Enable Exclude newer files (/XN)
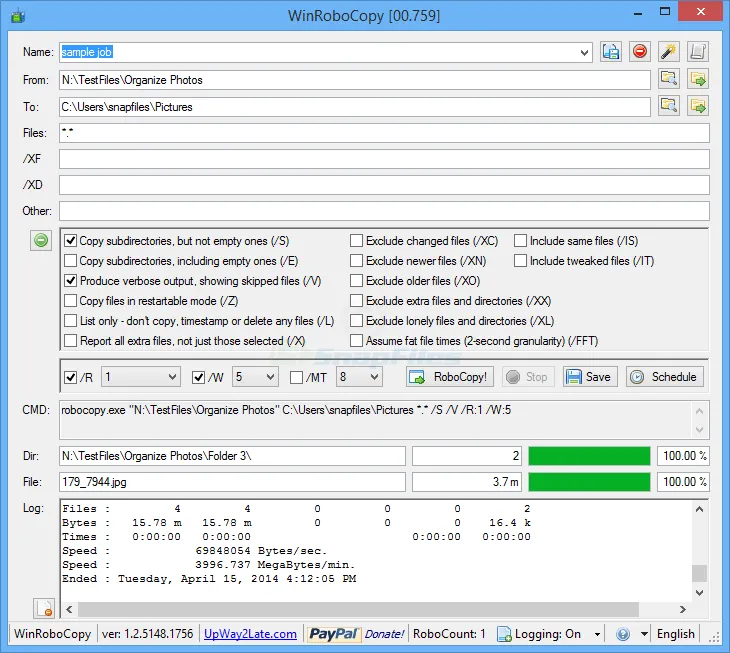 (x=356, y=261)
